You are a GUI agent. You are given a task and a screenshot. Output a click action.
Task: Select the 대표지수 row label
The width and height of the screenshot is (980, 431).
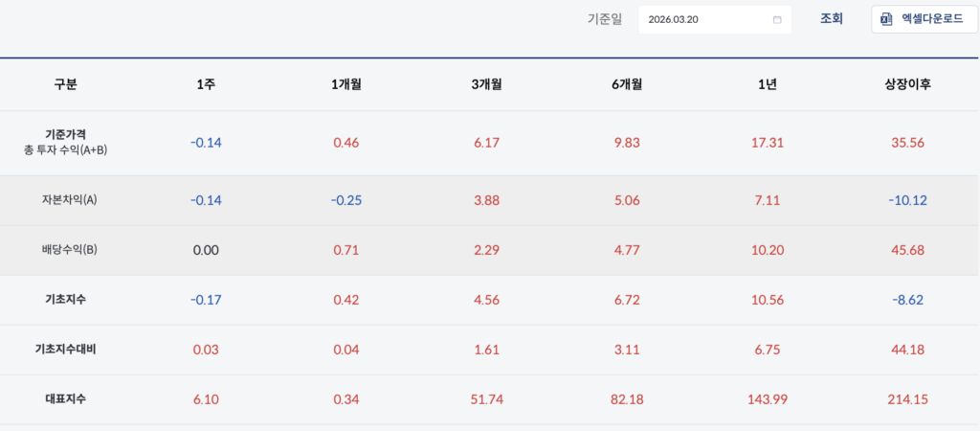(65, 399)
